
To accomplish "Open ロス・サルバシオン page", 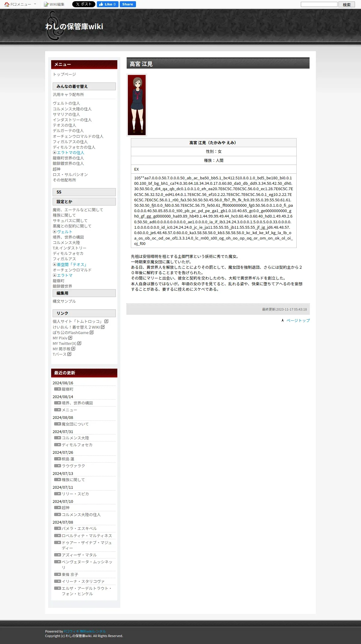I will [70, 175].
